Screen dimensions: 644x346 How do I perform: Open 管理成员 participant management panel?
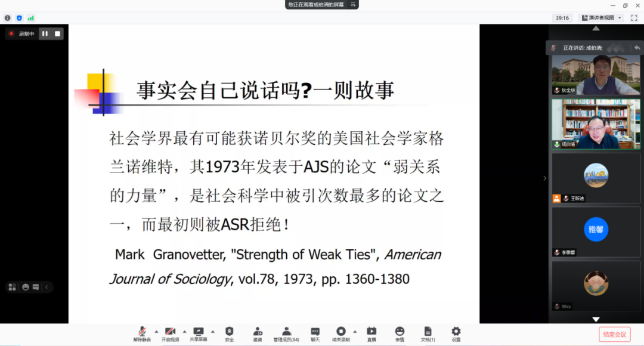click(x=286, y=333)
